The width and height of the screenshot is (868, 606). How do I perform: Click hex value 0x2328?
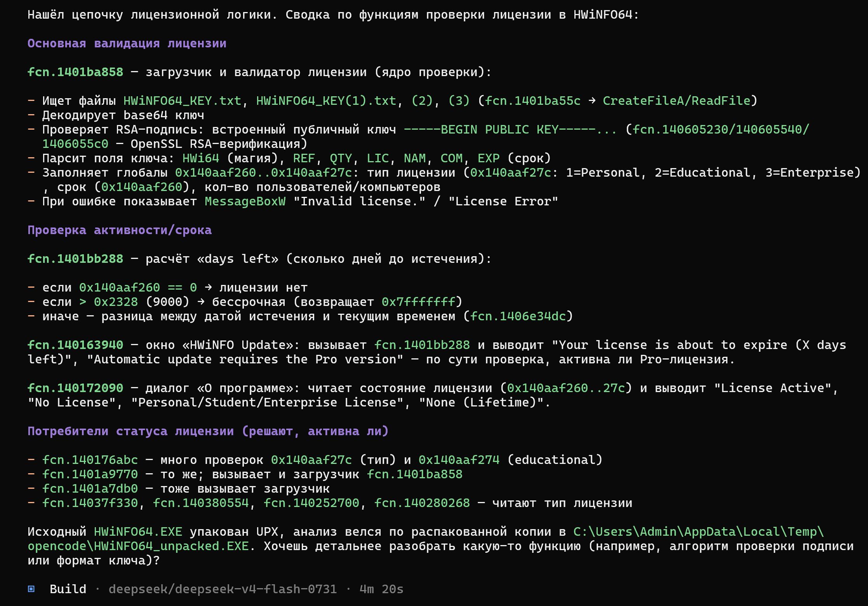click(116, 302)
